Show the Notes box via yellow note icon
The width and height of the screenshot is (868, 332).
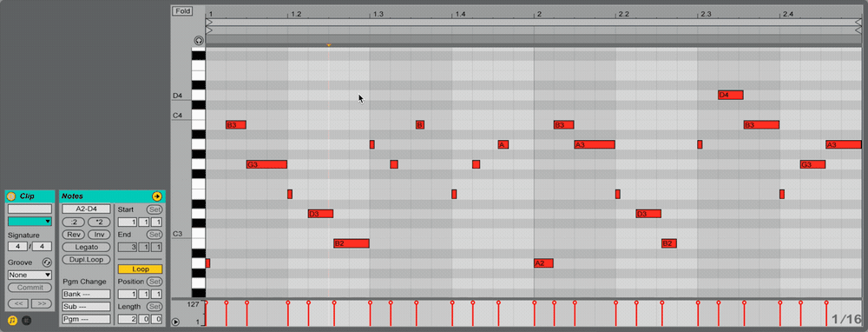coord(13,321)
